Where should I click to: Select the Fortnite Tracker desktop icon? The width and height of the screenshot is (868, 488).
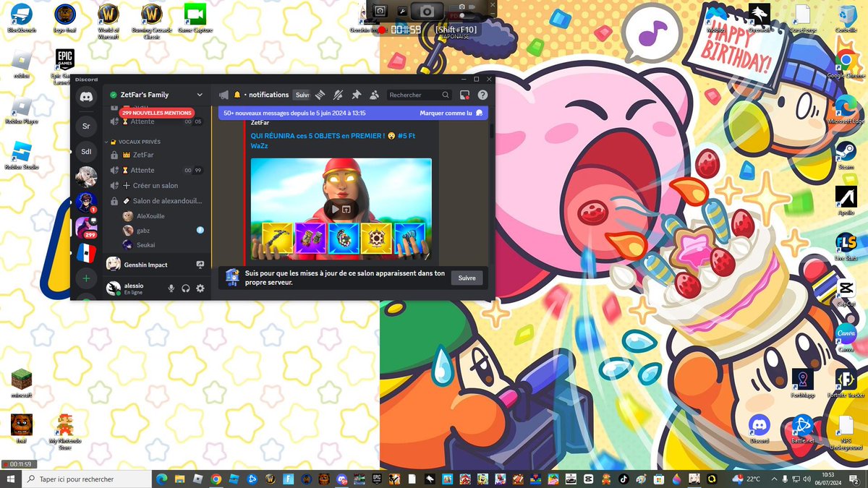coord(846,383)
